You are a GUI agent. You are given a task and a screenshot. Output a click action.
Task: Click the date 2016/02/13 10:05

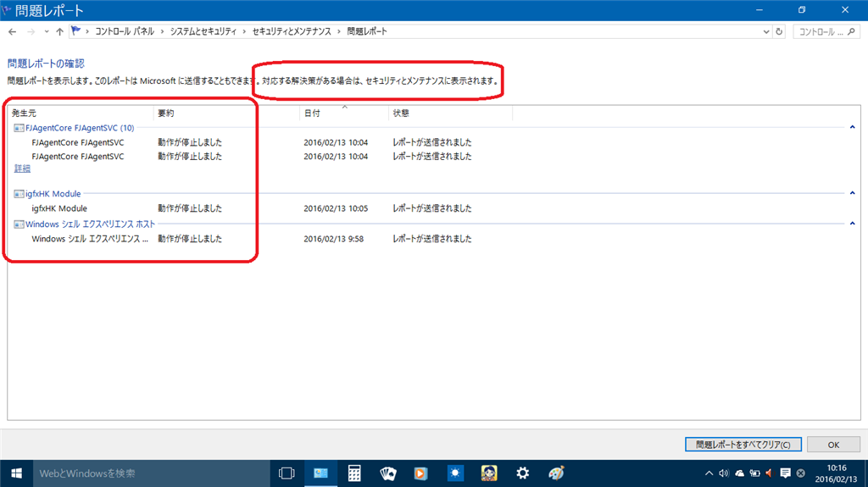coord(336,208)
